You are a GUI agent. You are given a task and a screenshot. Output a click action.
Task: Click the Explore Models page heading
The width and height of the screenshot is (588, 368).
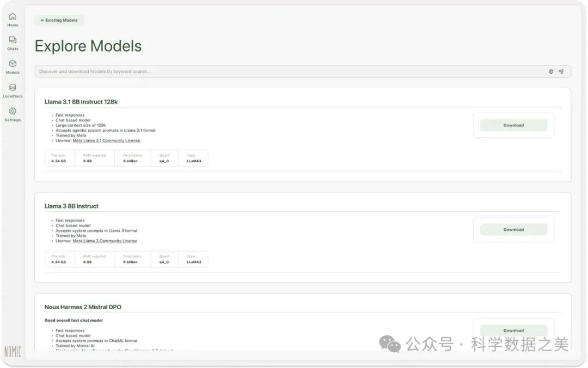(88, 46)
